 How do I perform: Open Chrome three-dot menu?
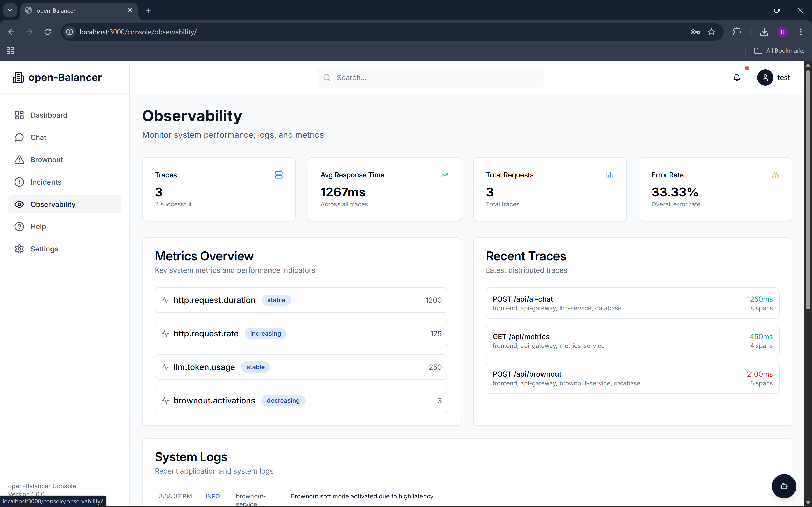click(801, 32)
